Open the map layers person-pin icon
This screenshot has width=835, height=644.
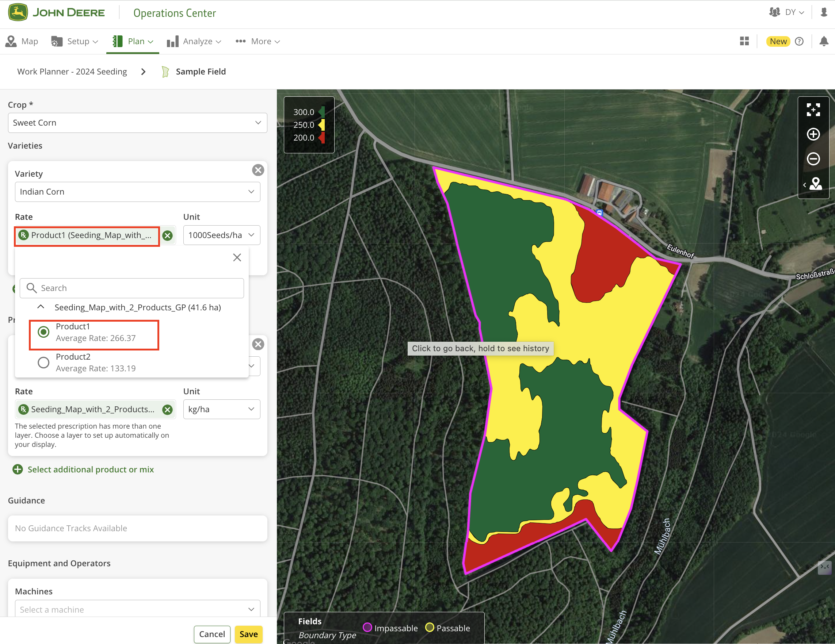click(815, 184)
